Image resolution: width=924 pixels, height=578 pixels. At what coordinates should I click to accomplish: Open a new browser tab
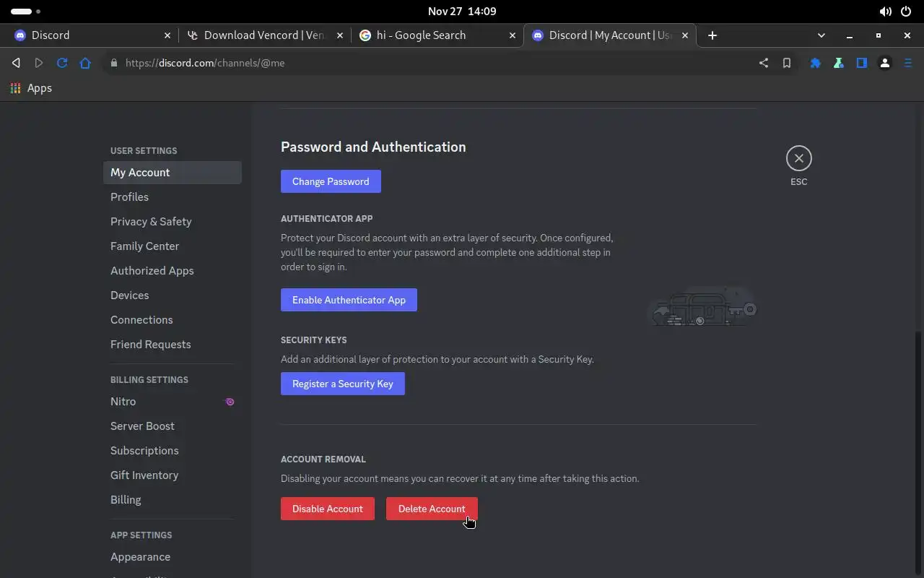(x=712, y=35)
